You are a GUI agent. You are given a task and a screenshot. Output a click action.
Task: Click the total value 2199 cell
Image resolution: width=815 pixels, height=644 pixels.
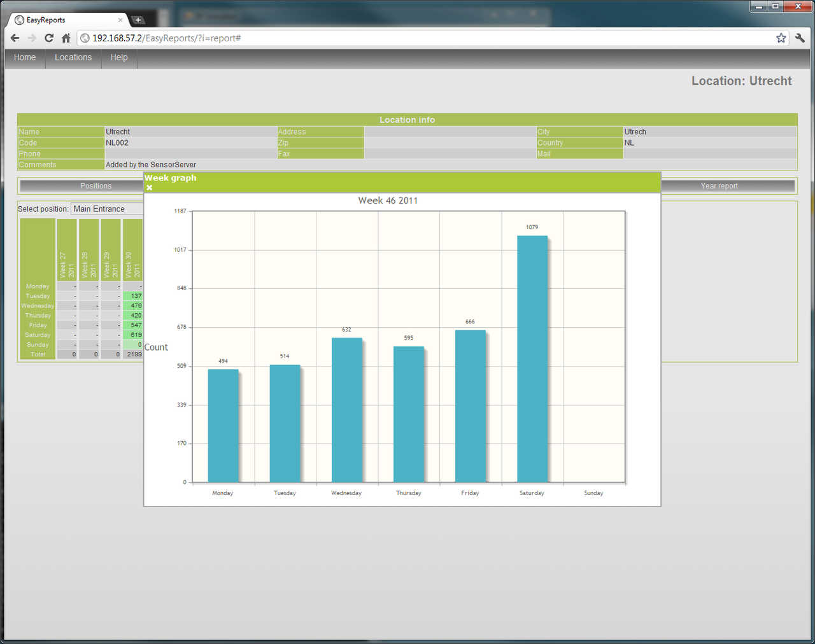click(132, 354)
